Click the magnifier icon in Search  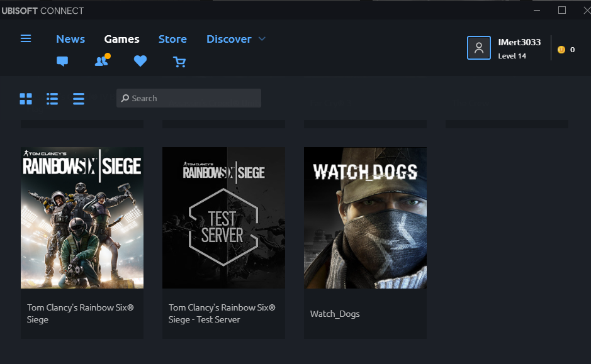(125, 98)
